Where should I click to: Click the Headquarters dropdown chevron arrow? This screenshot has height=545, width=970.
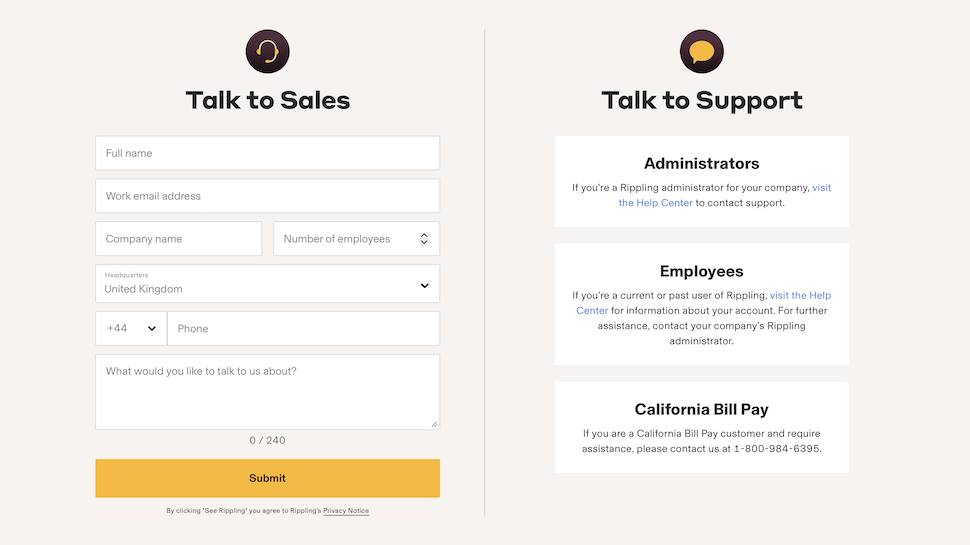pyautogui.click(x=424, y=286)
